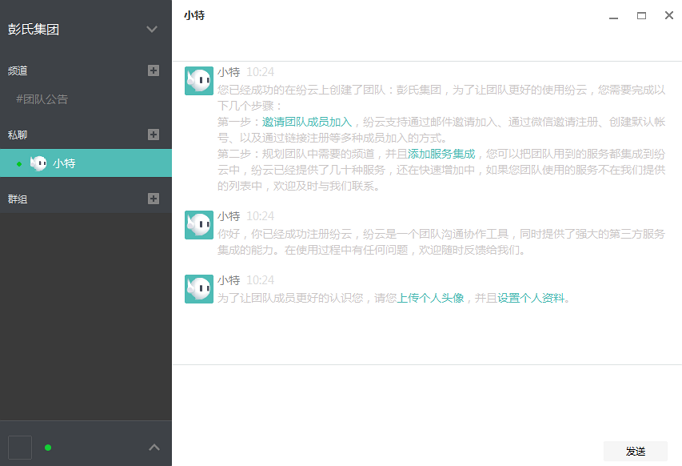
Task: Click the green online status dot in the footer
Action: click(x=48, y=447)
